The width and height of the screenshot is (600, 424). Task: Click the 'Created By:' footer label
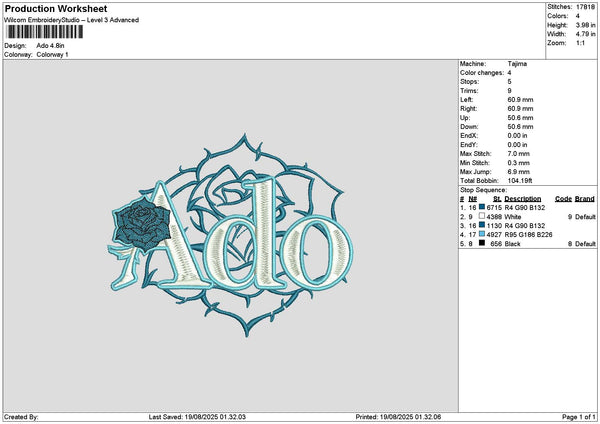tap(21, 417)
